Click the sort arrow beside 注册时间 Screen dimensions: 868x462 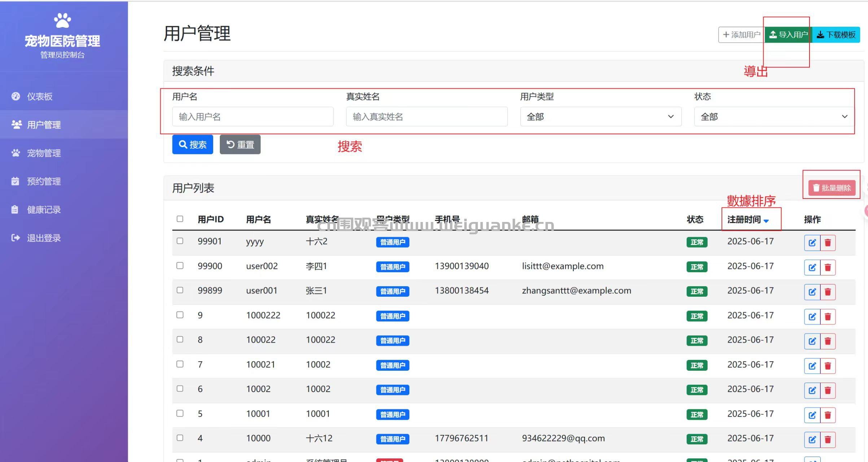(x=766, y=221)
